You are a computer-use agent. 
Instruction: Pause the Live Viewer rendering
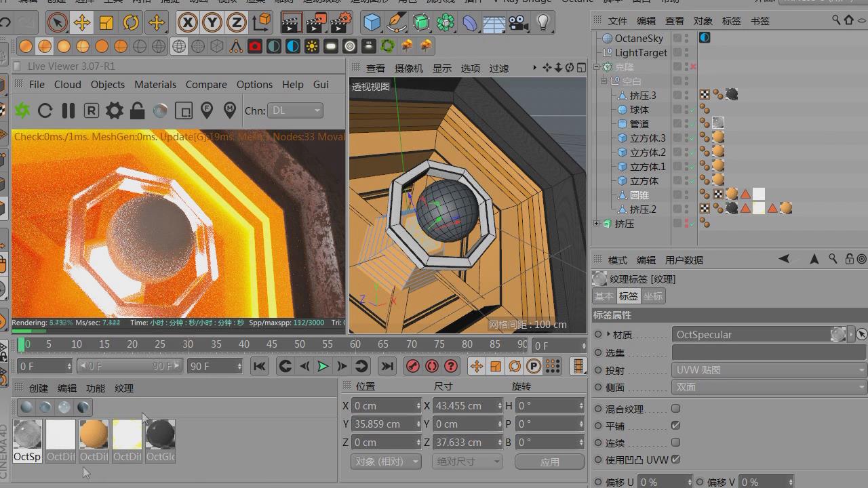68,110
